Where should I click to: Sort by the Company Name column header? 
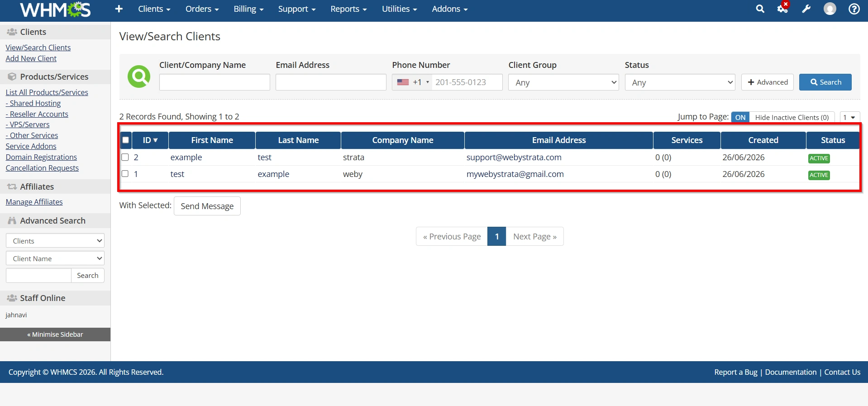point(403,140)
